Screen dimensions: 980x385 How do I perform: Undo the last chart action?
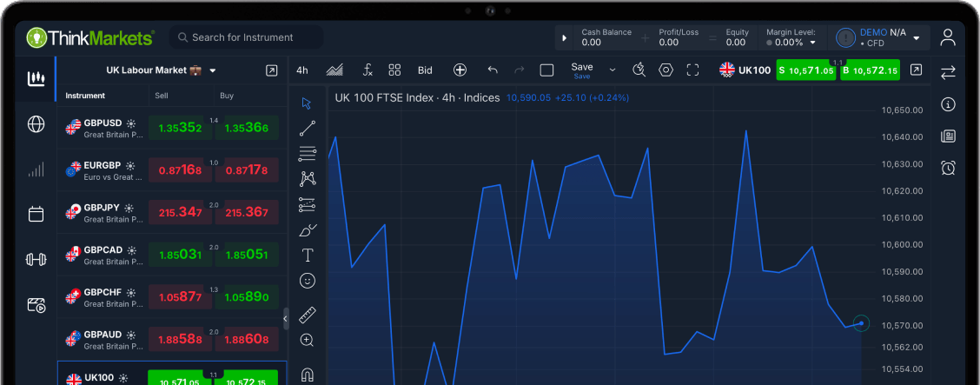point(493,70)
